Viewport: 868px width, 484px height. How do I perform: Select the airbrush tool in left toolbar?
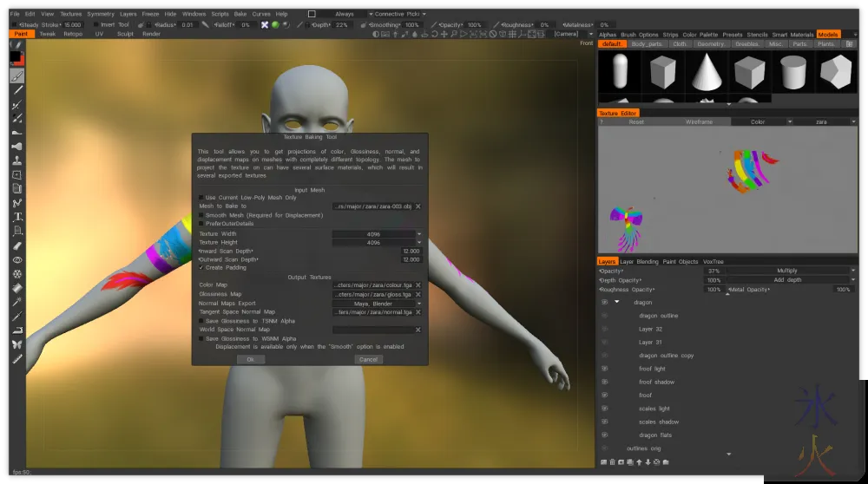pos(17,147)
